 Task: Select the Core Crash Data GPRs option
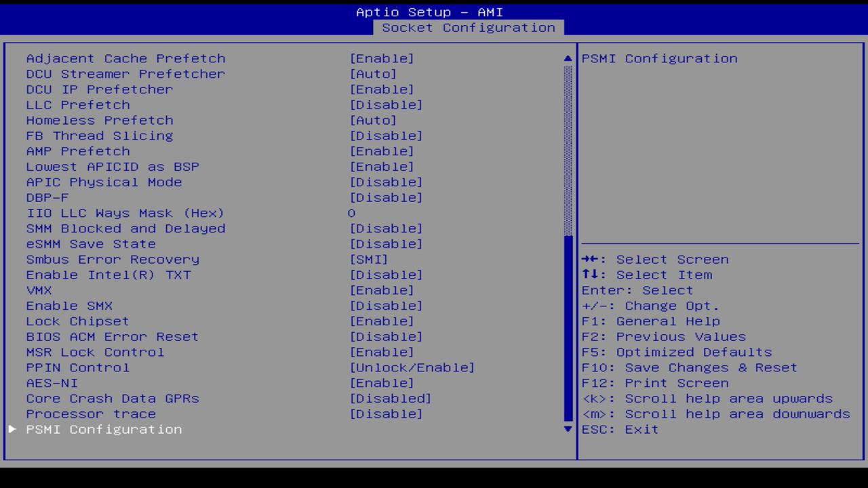tap(112, 399)
